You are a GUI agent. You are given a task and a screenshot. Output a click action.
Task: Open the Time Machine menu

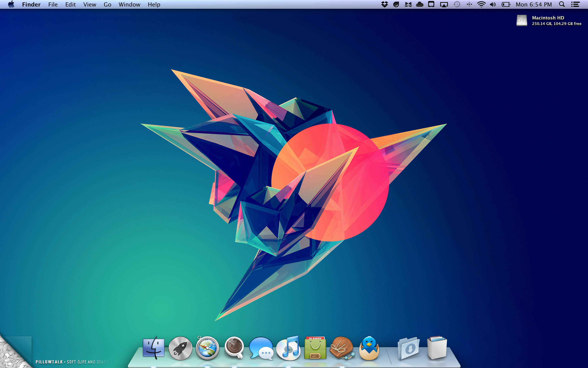coord(457,4)
